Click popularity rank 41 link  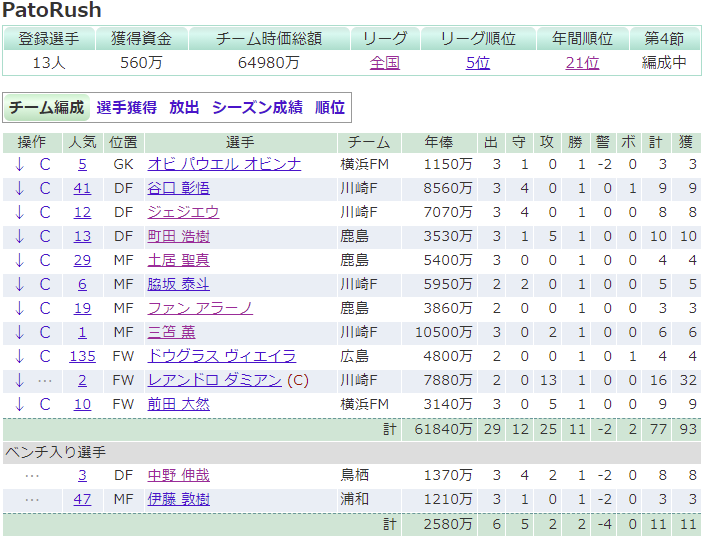[82, 188]
